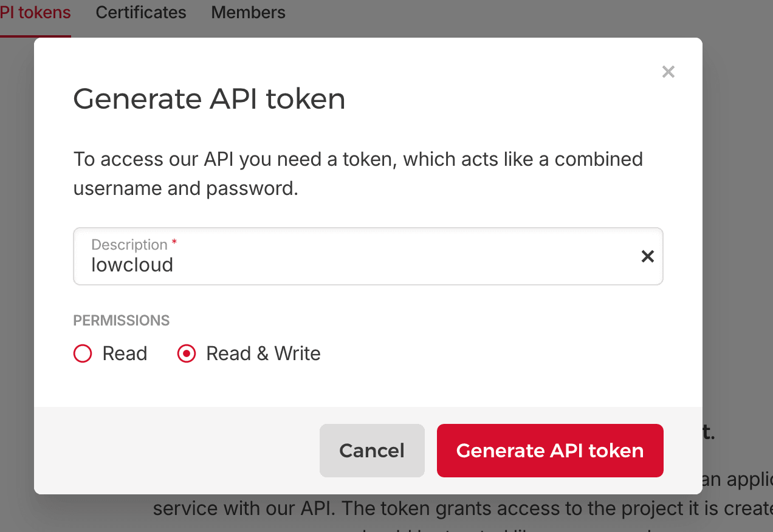Click the Read & Write label text
The image size is (773, 532).
click(263, 353)
